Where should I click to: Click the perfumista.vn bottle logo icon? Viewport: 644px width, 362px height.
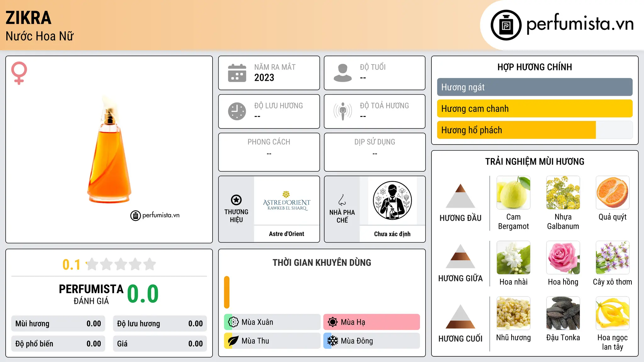click(x=506, y=25)
